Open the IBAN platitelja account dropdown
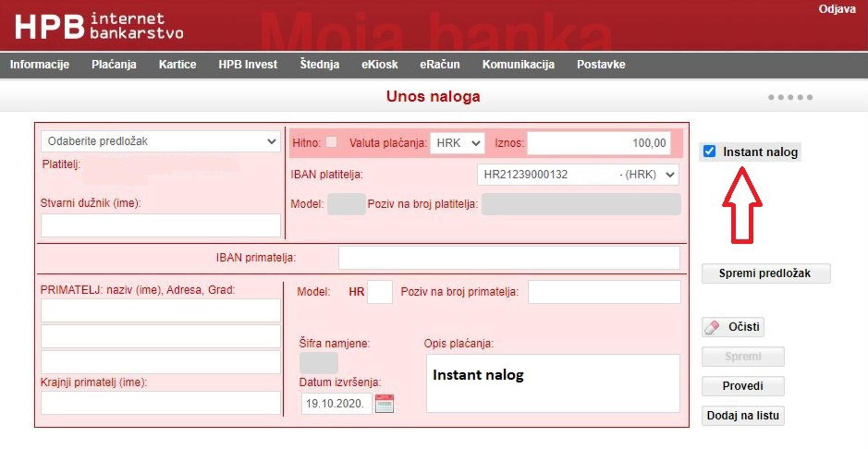This screenshot has width=868, height=449. [x=578, y=175]
